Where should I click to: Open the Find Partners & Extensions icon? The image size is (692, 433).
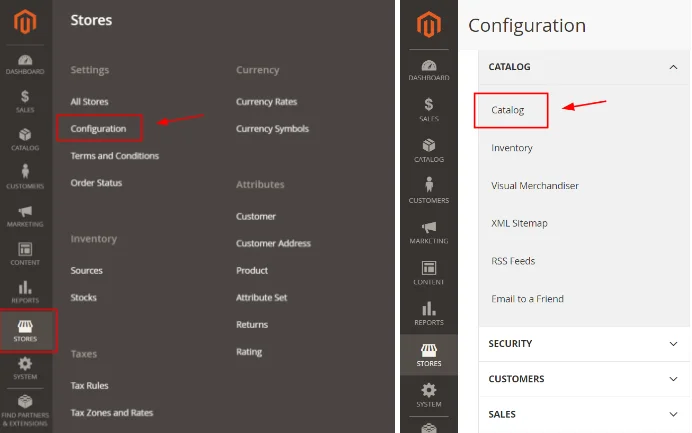point(26,408)
